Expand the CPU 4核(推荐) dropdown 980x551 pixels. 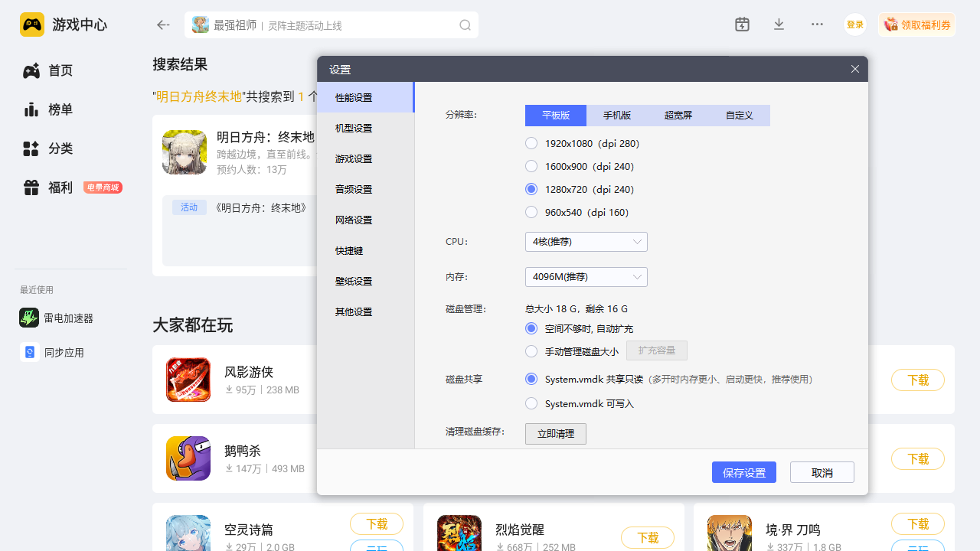tap(586, 242)
